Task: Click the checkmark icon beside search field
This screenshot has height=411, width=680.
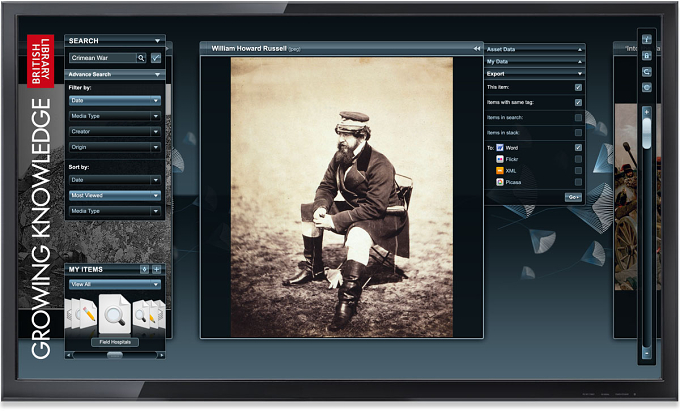Action: [x=156, y=58]
